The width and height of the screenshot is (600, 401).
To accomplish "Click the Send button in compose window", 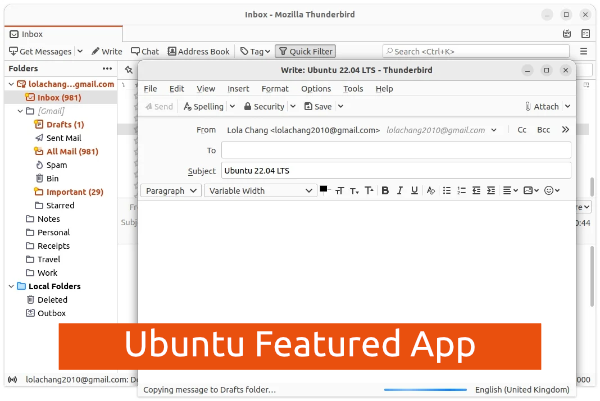I will (159, 107).
